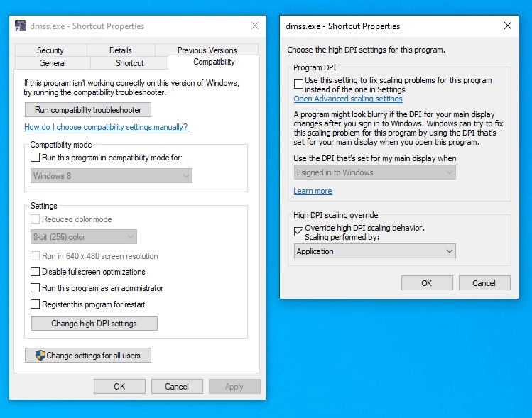The width and height of the screenshot is (532, 418).
Task: Open the Windows 8 compatibility dropdown
Action: 112,176
